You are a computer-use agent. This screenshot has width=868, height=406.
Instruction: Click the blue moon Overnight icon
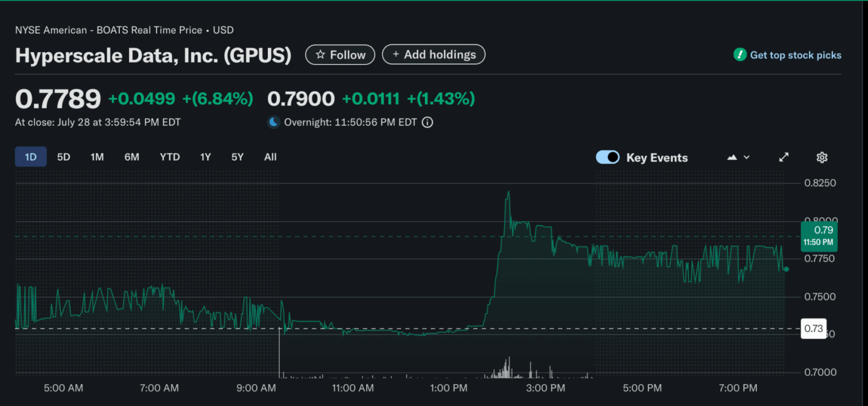(x=274, y=122)
